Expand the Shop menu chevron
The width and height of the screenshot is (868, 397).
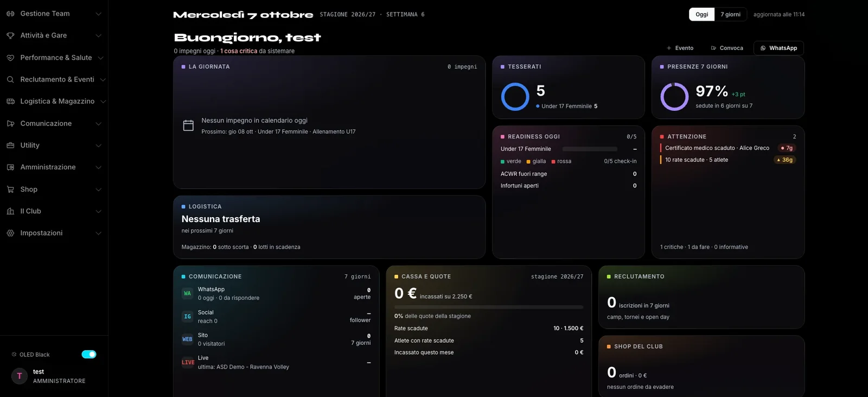98,189
